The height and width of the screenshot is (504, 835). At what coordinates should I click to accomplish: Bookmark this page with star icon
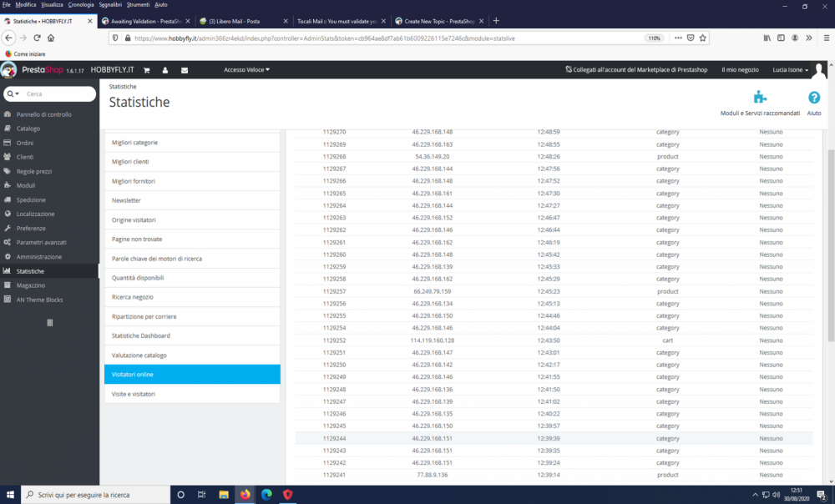click(x=702, y=38)
